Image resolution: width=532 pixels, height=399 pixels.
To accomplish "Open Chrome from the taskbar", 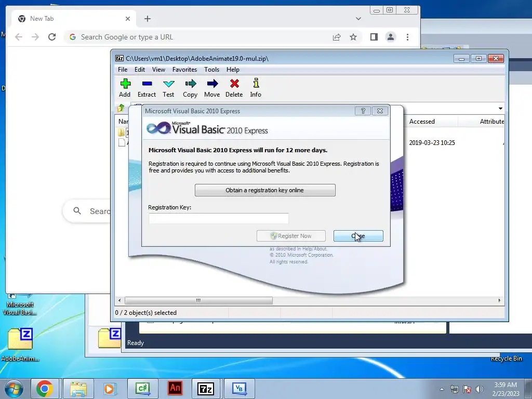I will click(45, 389).
